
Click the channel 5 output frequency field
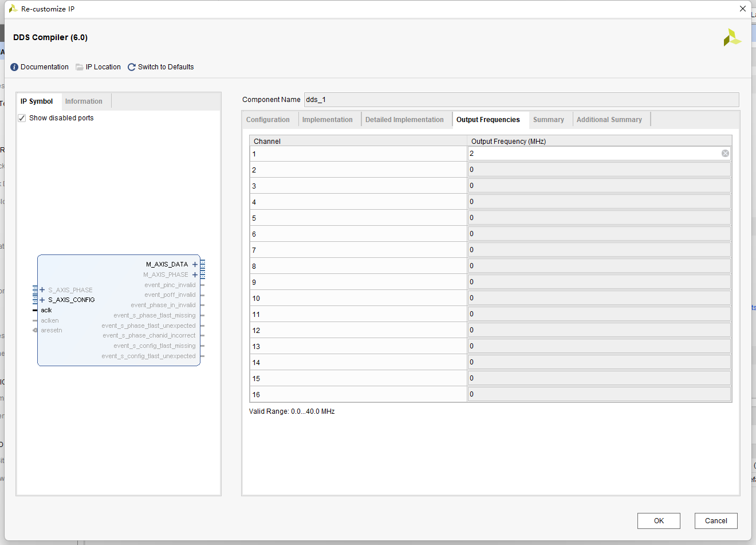[599, 217]
